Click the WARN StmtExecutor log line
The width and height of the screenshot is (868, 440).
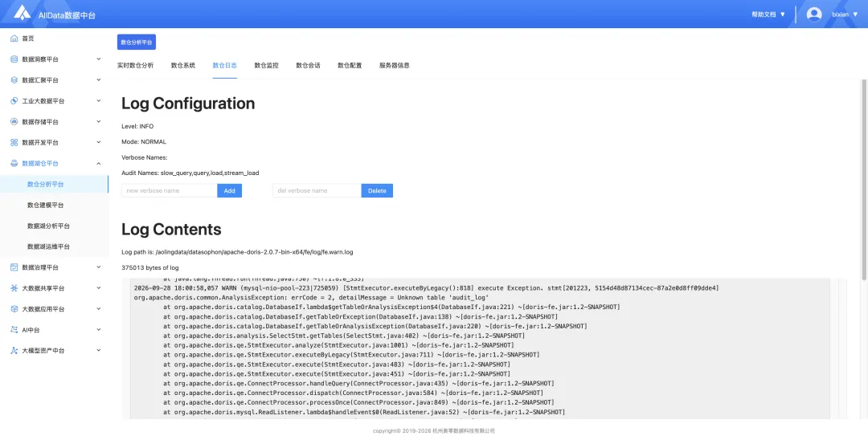pos(426,288)
